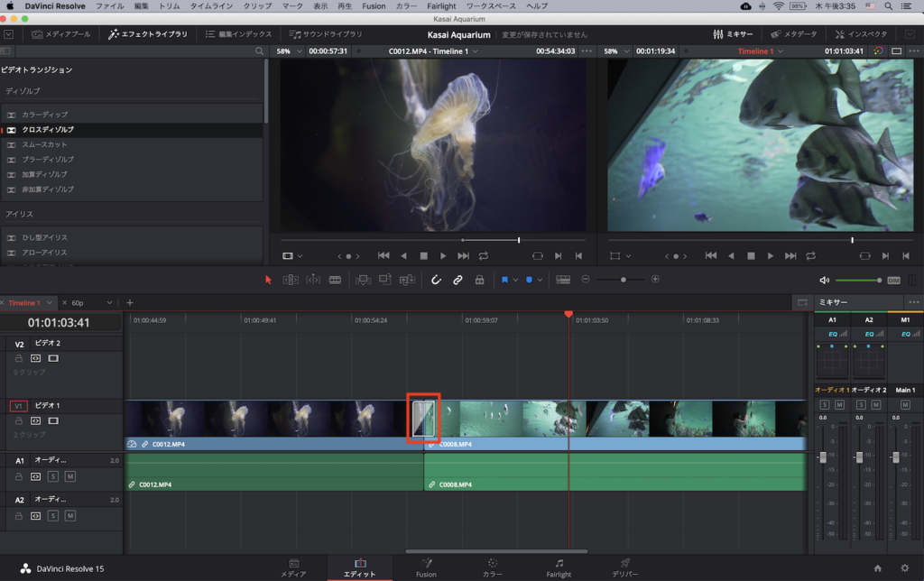
Task: Open the クリップ menu
Action: pos(257,6)
